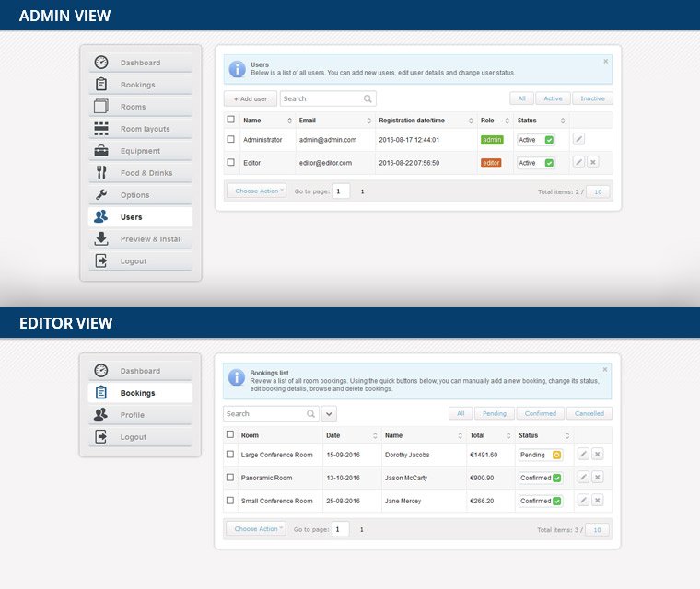Change items per page in bookings table

597,530
